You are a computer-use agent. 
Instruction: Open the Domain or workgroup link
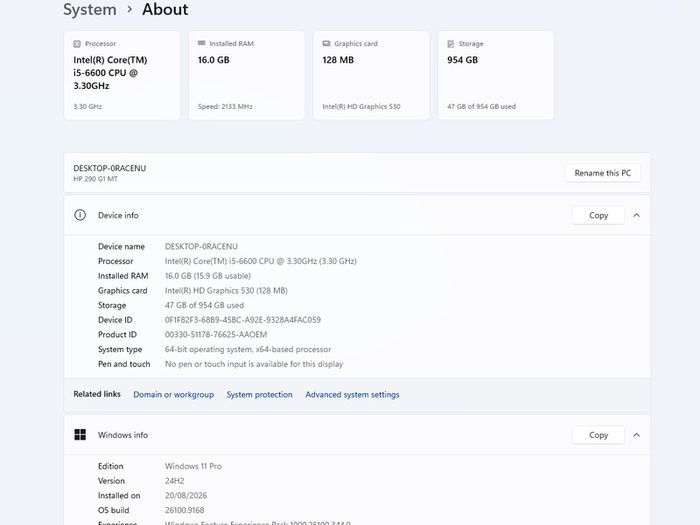(174, 395)
